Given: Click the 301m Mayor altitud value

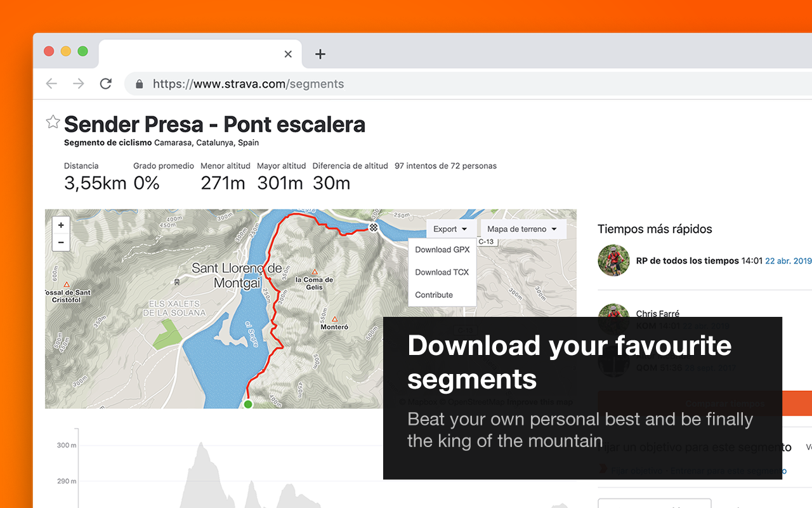Looking at the screenshot, I should click(280, 184).
